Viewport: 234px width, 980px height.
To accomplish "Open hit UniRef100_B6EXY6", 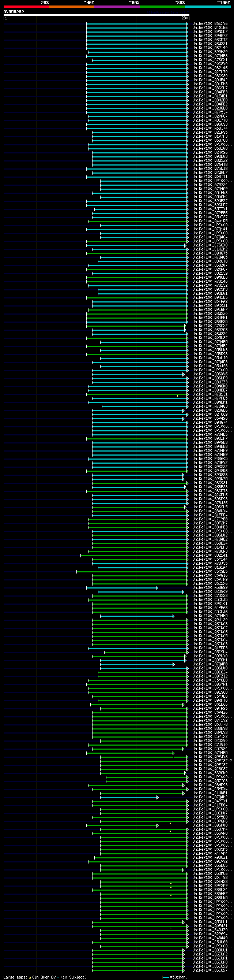I will click(x=210, y=23).
